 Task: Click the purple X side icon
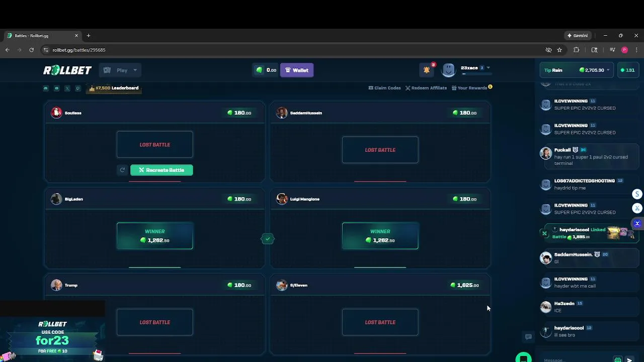tap(637, 223)
